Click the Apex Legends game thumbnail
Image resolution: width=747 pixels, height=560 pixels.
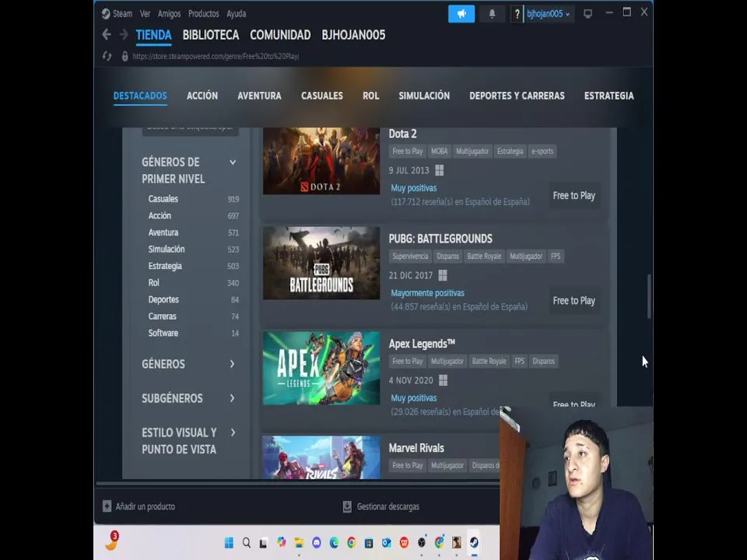321,368
